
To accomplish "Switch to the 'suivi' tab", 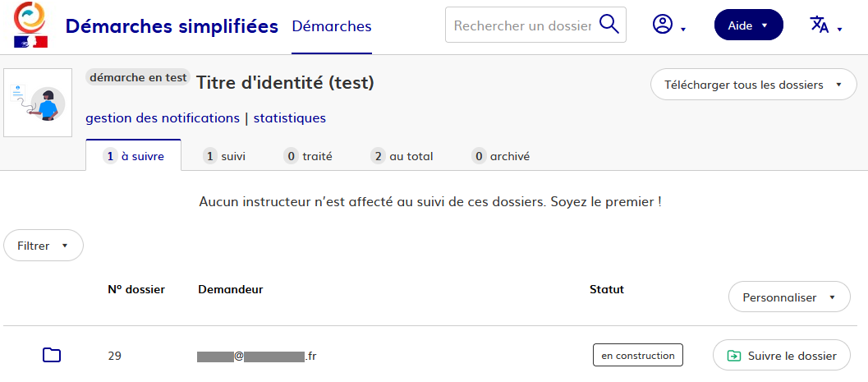I will (224, 156).
